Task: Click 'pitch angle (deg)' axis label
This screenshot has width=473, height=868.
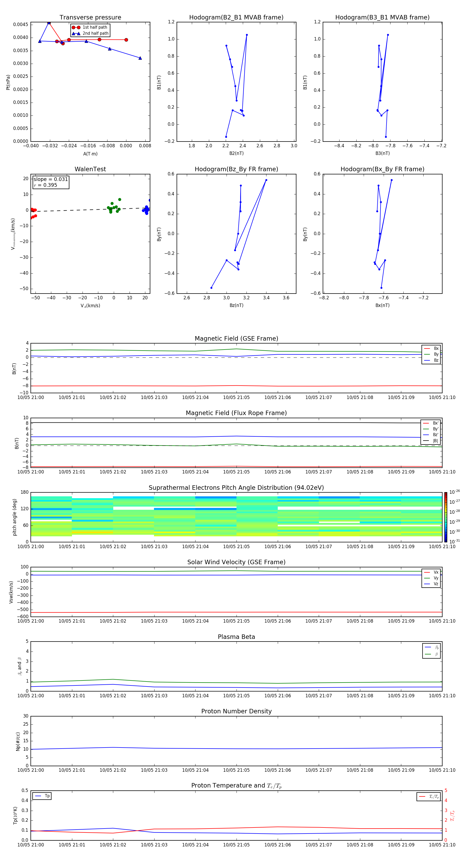Action: 14,517
